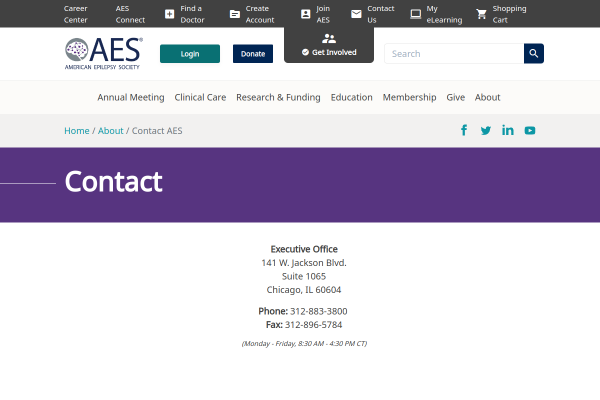Open the Research & Funding menu
Viewport: 600px width, 400px height.
(x=278, y=97)
